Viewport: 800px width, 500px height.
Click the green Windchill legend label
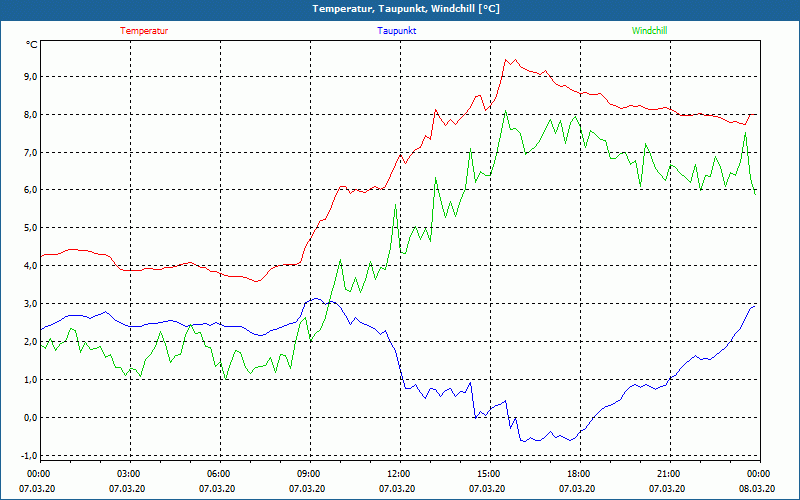pos(649,31)
